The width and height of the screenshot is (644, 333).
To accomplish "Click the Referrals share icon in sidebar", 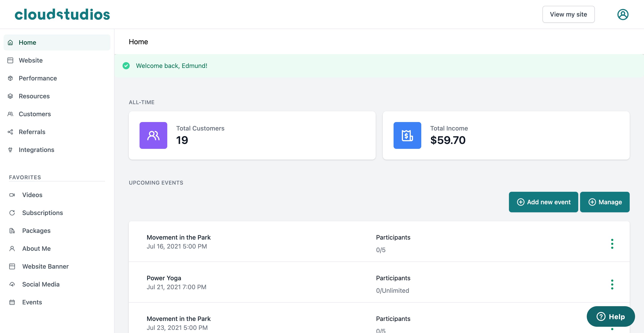I will (10, 132).
